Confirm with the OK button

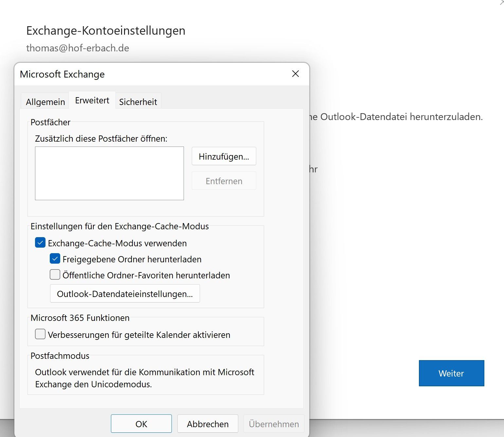[141, 424]
